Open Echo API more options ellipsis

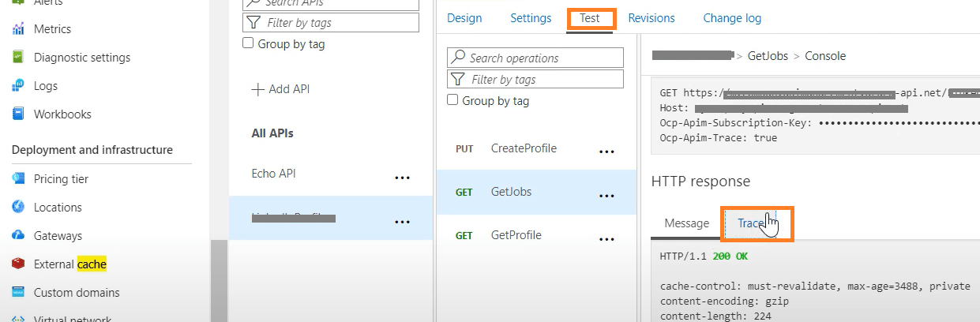coord(402,178)
